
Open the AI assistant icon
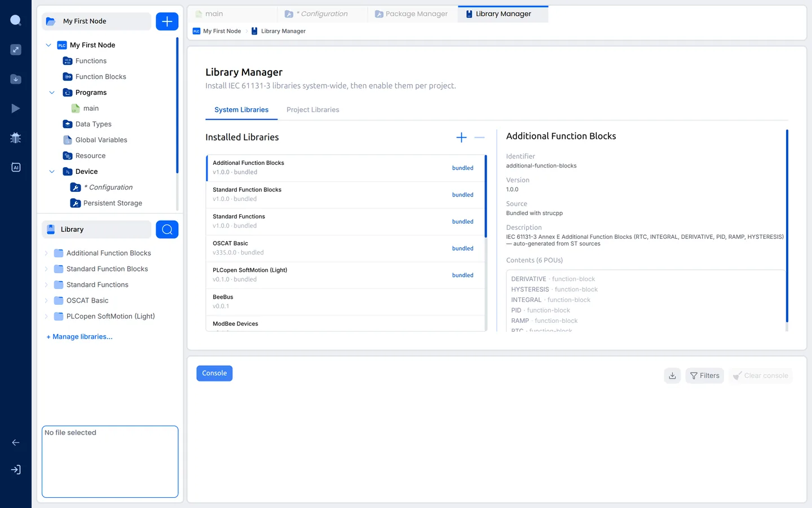(16, 167)
